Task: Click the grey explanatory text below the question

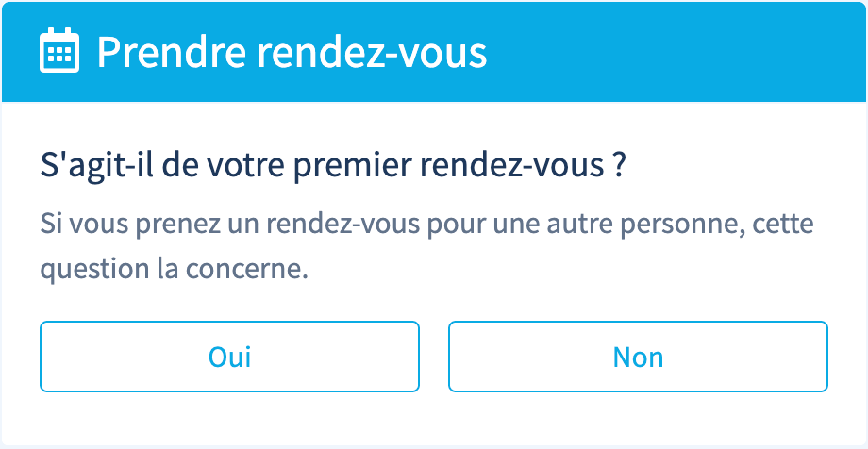Action: coord(426,247)
